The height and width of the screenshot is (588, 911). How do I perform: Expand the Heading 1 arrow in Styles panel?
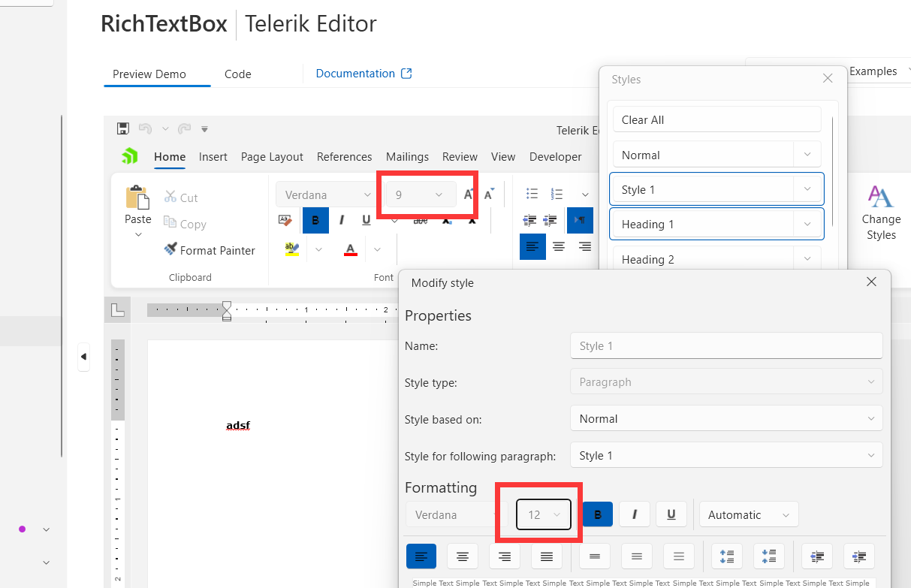(807, 224)
